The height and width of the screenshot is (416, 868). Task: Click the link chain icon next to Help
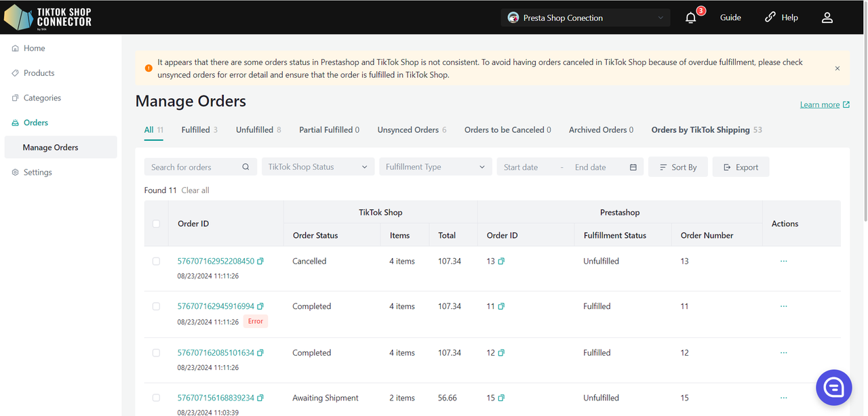click(x=770, y=18)
